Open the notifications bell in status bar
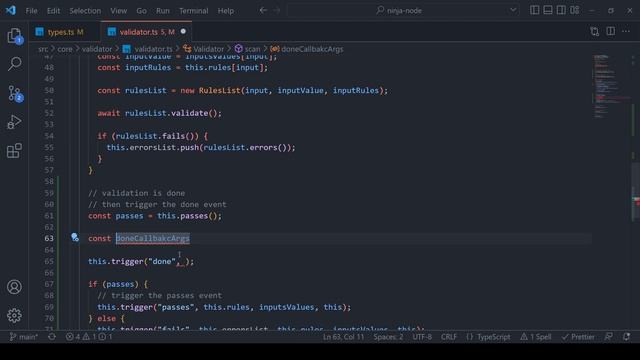640x360 pixels. tap(626, 337)
